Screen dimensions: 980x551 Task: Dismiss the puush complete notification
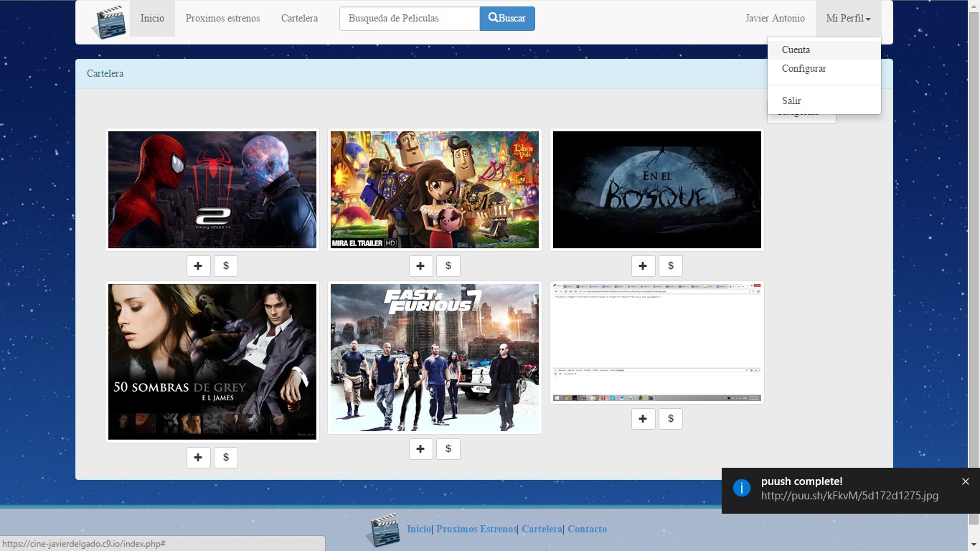pos(966,481)
